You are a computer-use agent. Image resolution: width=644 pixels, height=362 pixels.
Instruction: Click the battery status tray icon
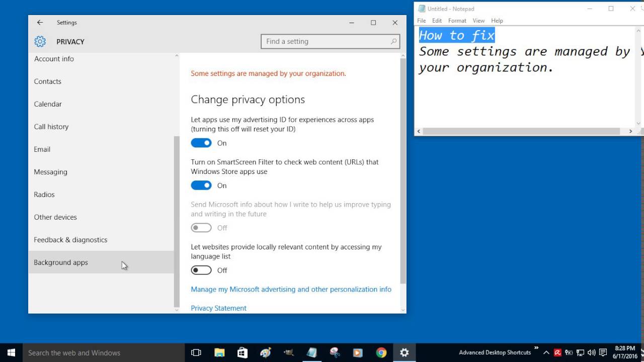[569, 352]
